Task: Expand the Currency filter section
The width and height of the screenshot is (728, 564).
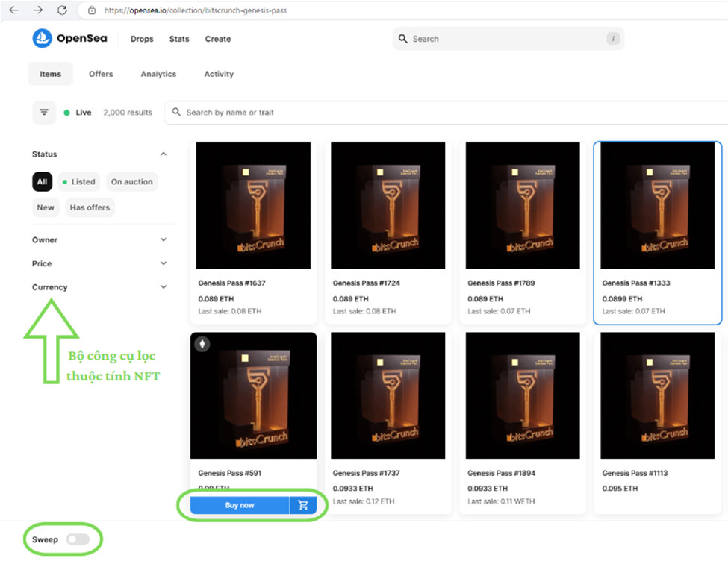Action: 164,287
